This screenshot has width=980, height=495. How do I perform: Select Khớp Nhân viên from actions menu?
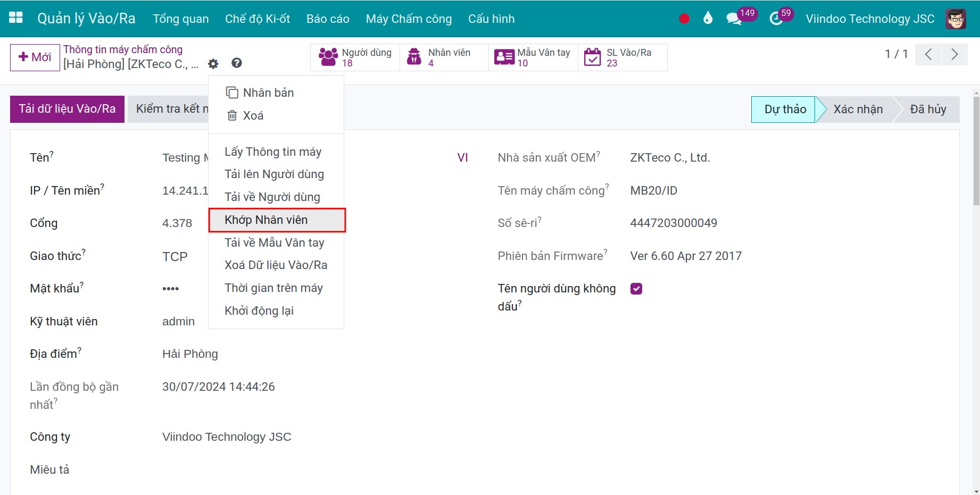pos(266,220)
